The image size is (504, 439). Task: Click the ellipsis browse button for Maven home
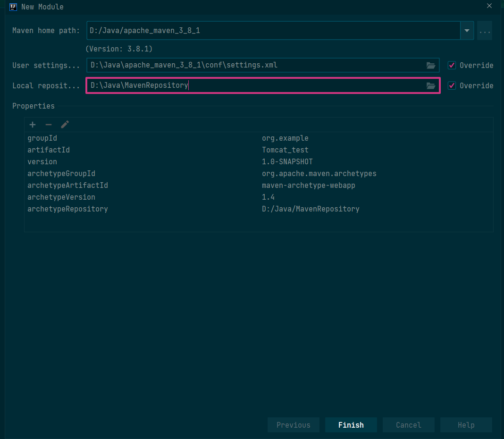point(484,31)
